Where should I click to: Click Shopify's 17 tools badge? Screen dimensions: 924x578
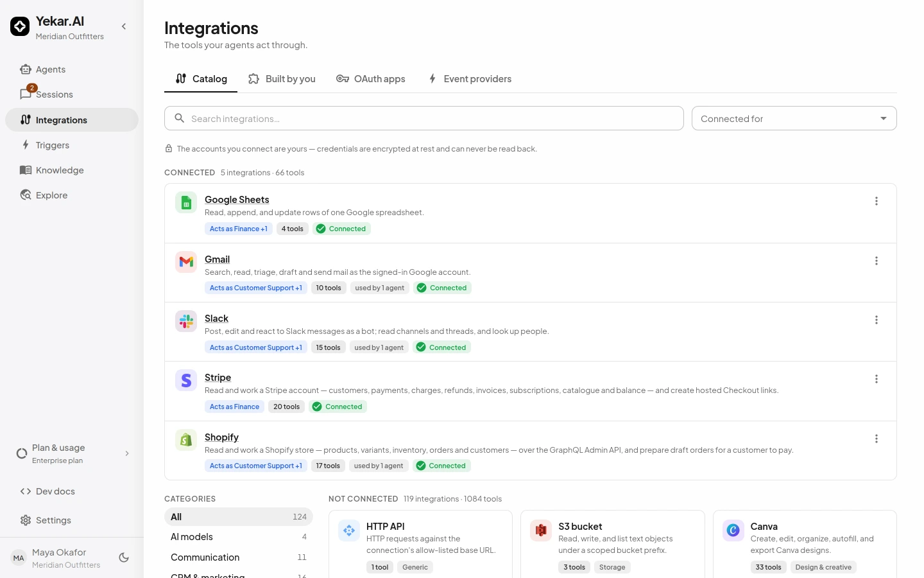(x=328, y=466)
